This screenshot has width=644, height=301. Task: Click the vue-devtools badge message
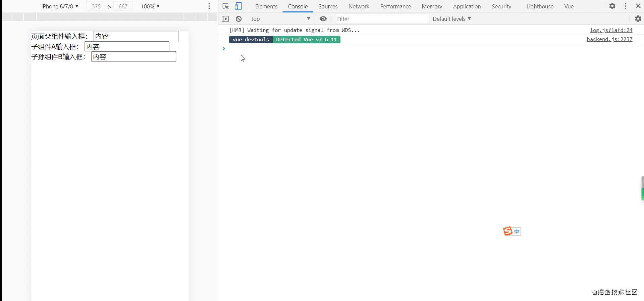point(251,39)
